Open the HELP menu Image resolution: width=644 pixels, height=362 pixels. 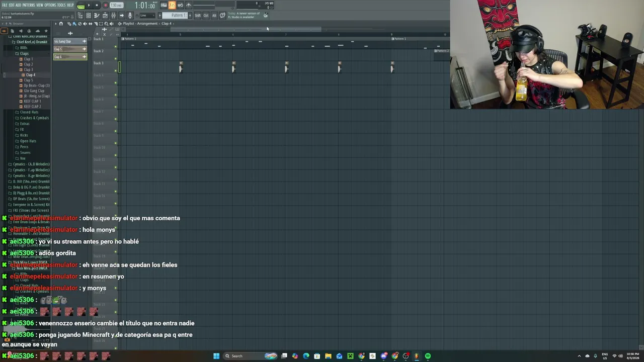[70, 5]
